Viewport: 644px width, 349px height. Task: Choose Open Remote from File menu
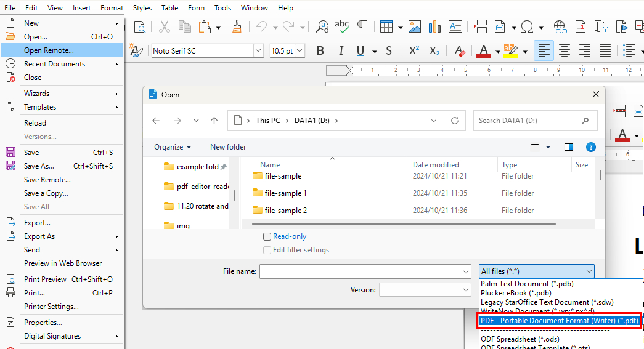(x=62, y=50)
